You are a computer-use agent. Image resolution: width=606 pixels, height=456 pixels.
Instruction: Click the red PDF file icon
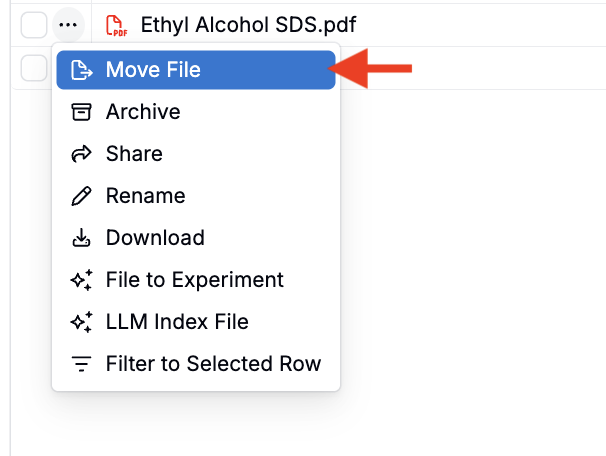point(116,26)
